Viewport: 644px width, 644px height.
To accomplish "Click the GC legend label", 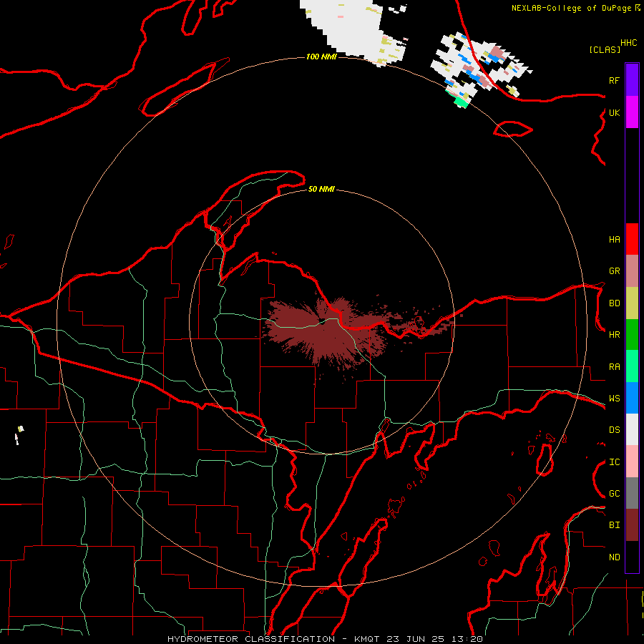I will (614, 494).
